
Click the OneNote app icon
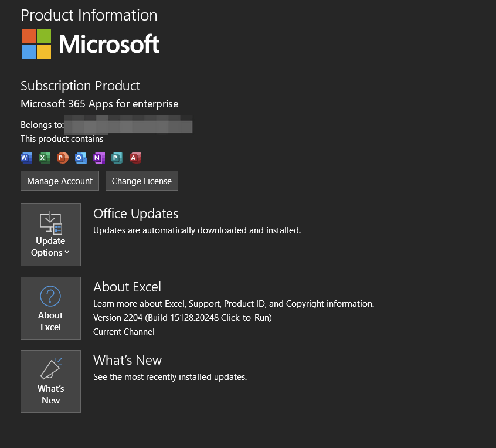pos(99,158)
